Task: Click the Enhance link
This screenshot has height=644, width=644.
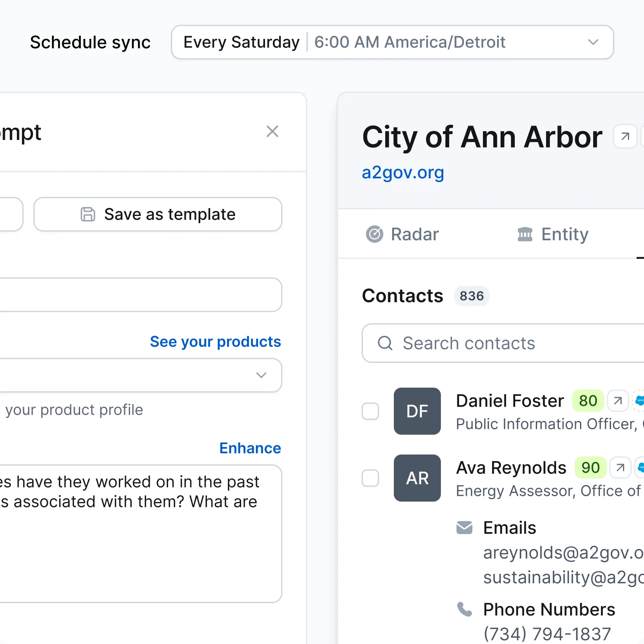Action: coord(250,448)
